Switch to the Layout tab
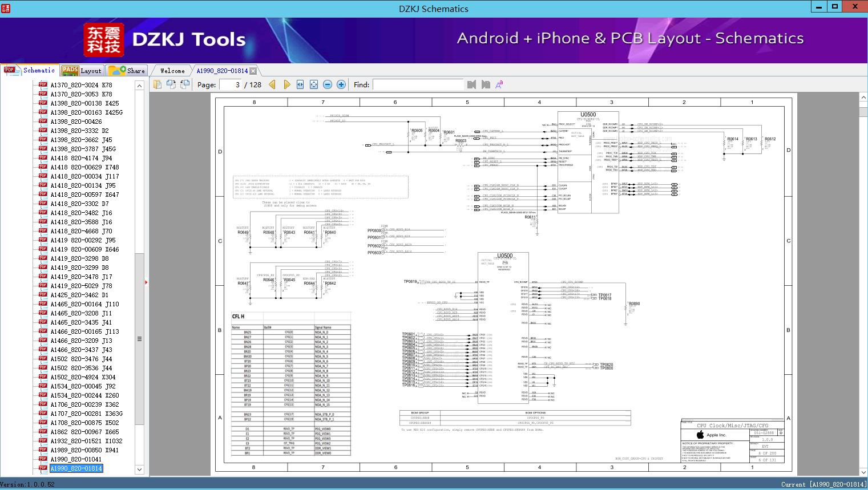 pos(82,71)
